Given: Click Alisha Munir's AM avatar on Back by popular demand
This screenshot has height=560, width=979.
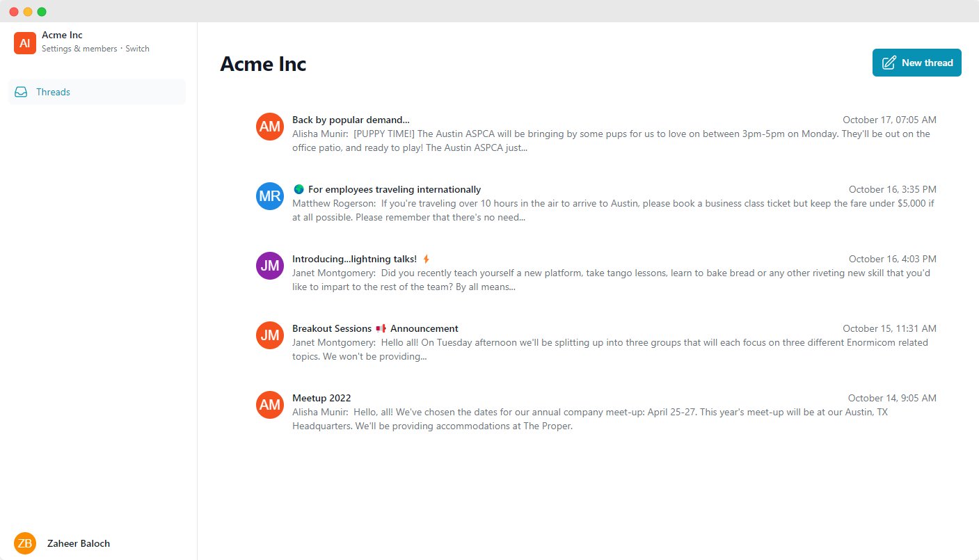Looking at the screenshot, I should point(269,126).
